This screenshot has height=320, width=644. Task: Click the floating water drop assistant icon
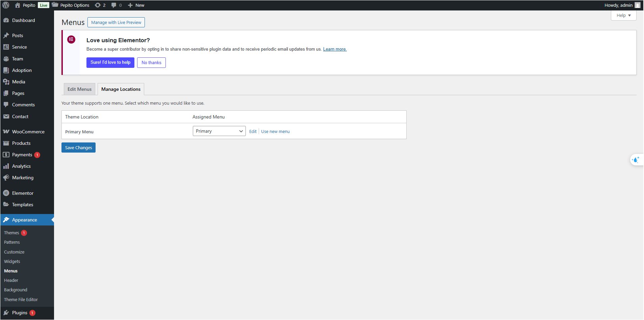[x=636, y=159]
